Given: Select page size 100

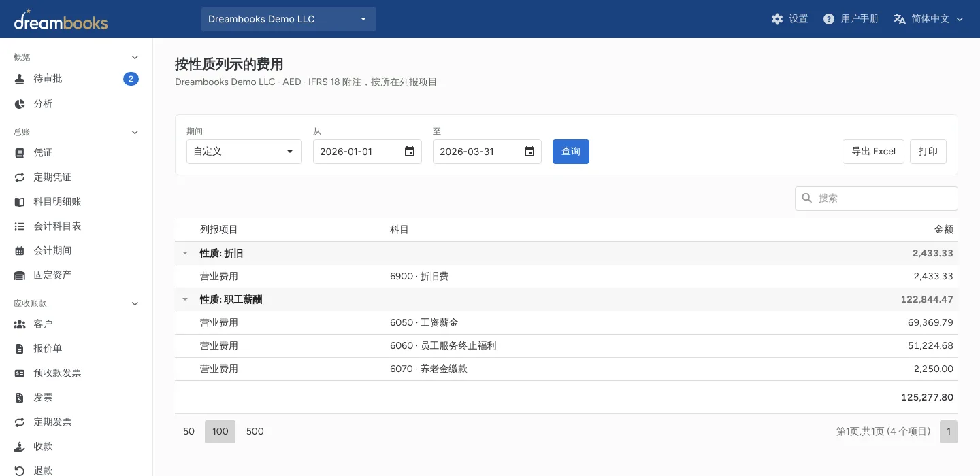Looking at the screenshot, I should click(220, 432).
